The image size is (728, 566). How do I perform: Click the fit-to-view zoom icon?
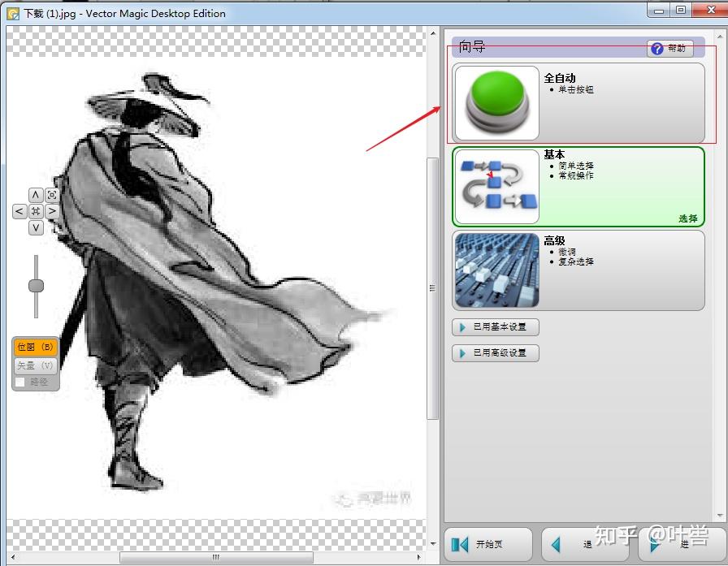(x=51, y=194)
